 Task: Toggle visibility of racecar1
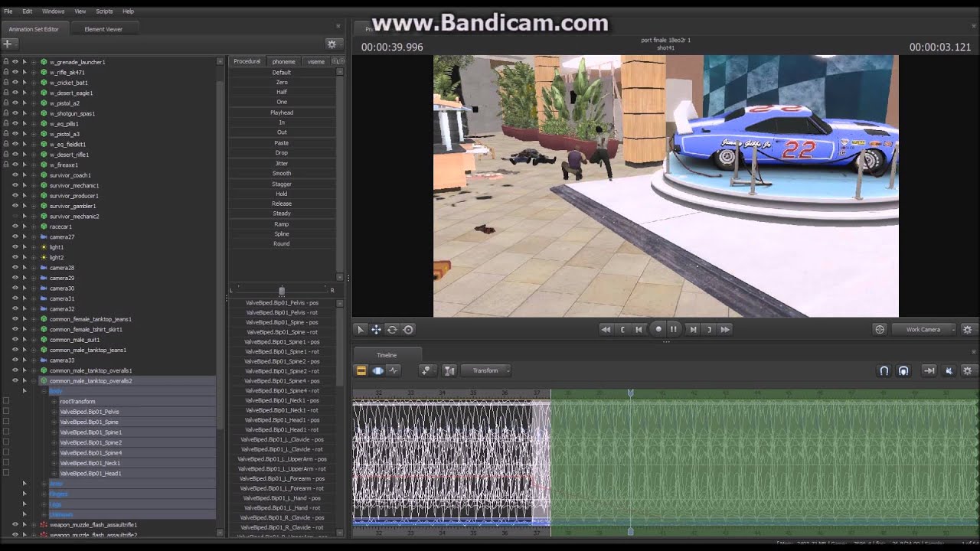coord(15,227)
